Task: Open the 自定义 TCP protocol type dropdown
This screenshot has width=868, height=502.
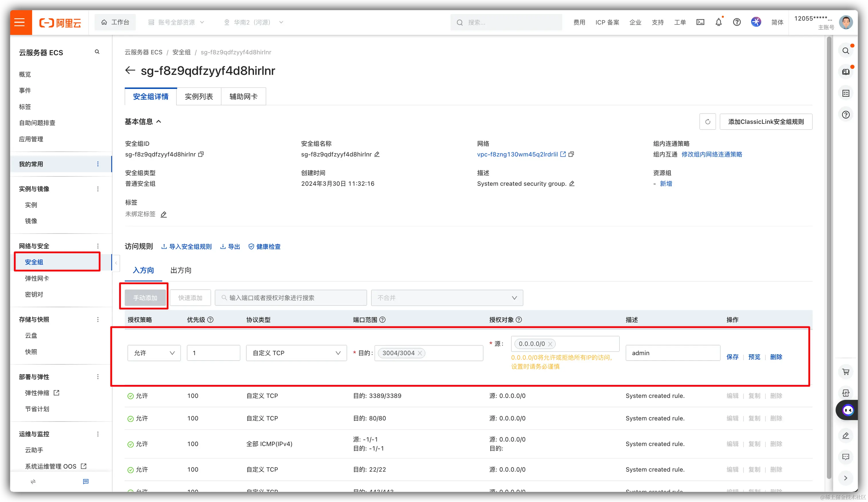Action: point(296,353)
